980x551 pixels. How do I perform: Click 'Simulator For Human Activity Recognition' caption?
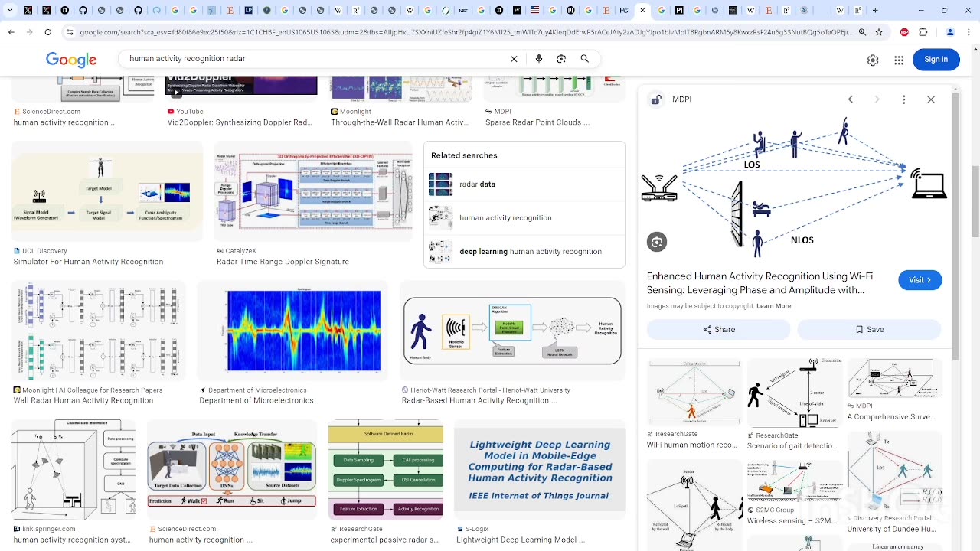pyautogui.click(x=88, y=262)
